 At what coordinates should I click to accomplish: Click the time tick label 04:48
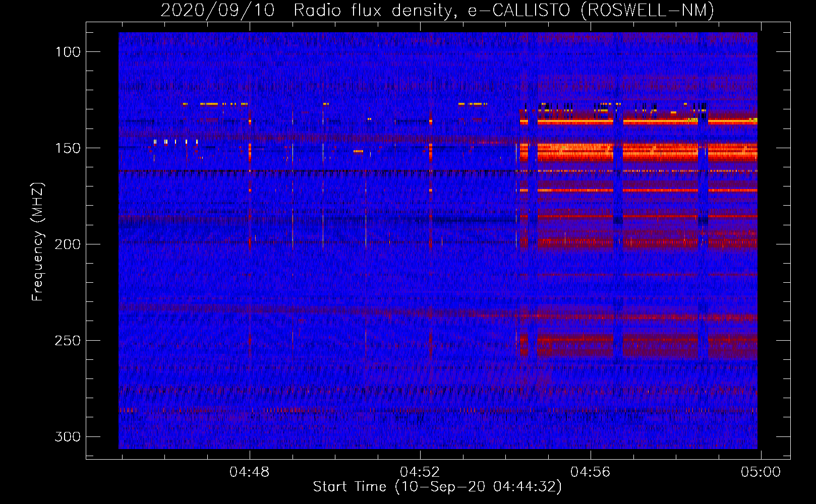[x=249, y=472]
